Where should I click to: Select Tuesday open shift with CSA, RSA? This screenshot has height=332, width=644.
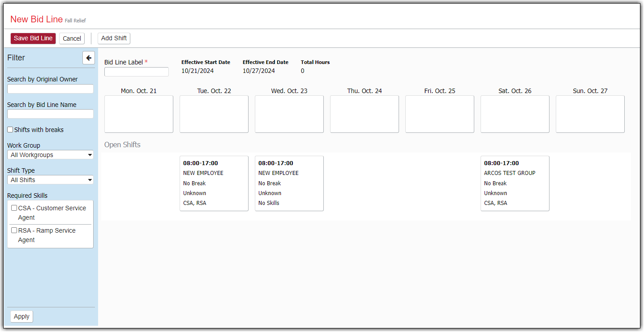click(x=214, y=183)
